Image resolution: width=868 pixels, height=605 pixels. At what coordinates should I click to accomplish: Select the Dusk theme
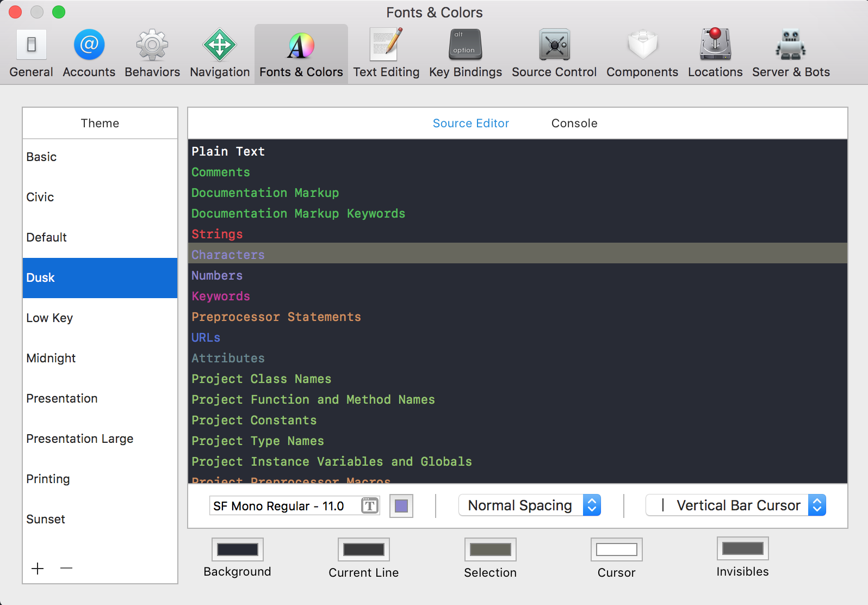click(x=100, y=277)
